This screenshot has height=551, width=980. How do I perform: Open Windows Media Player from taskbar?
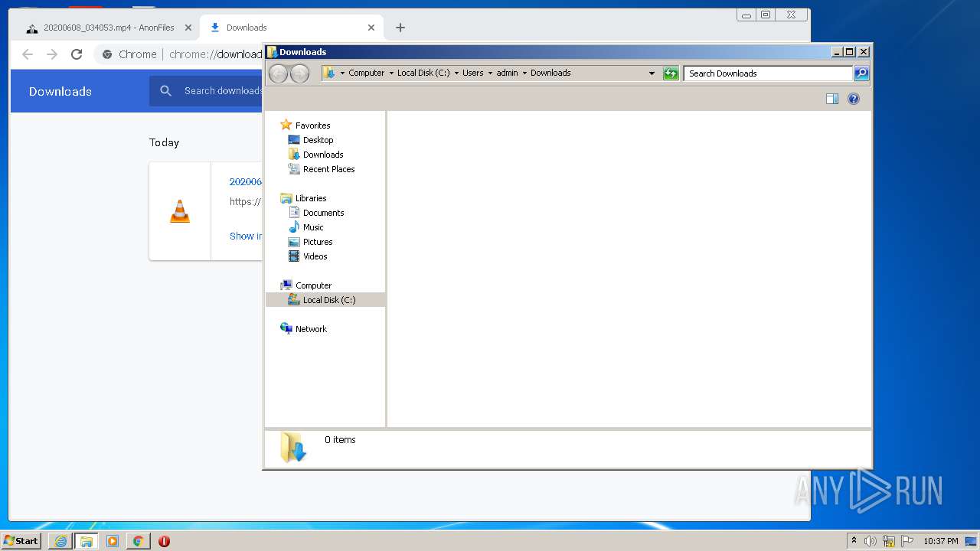click(113, 541)
